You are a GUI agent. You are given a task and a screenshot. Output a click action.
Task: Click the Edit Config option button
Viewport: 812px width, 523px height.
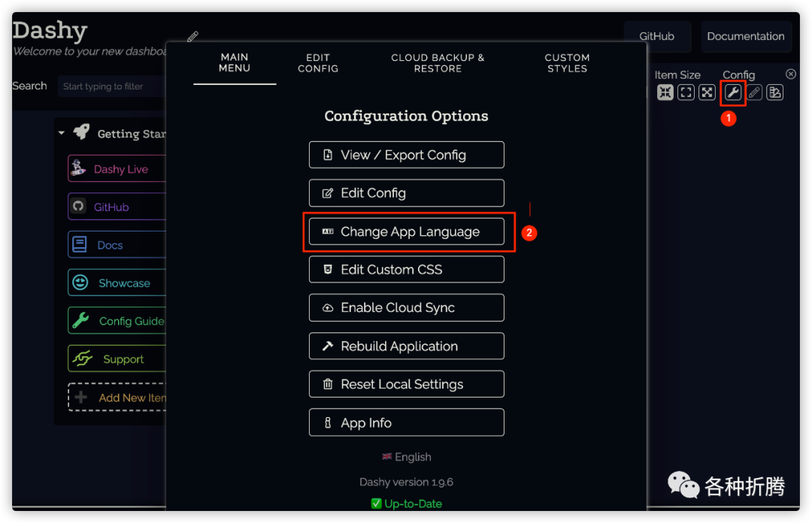tap(407, 193)
